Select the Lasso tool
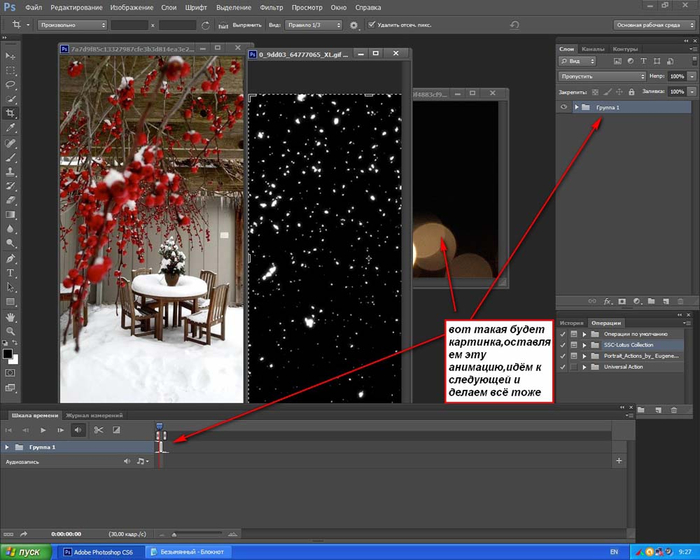 point(10,85)
